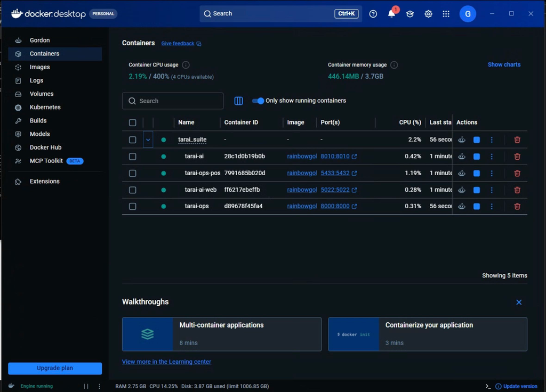Stop the tarai-ops container
The height and width of the screenshot is (392, 546).
[477, 206]
